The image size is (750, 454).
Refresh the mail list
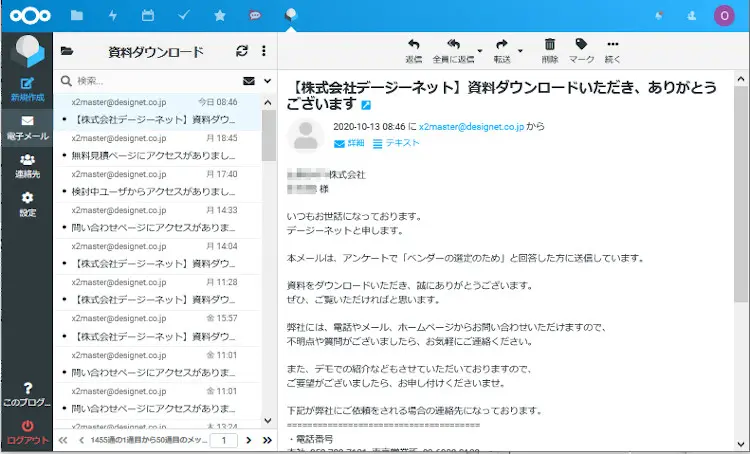pyautogui.click(x=242, y=51)
